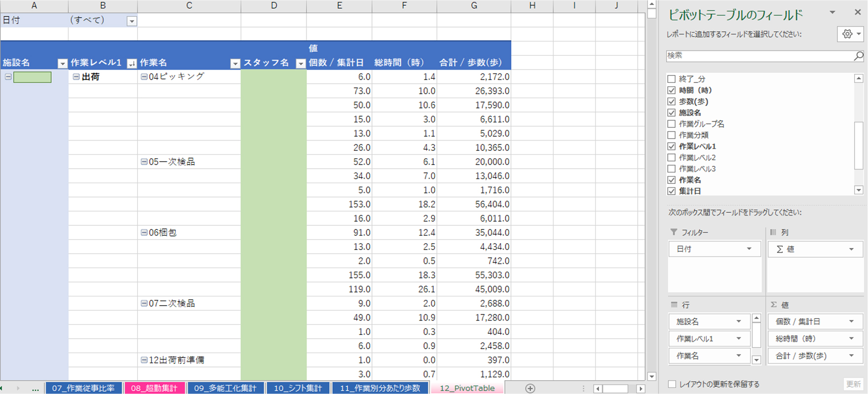This screenshot has width=868, height=394.
Task: Open the task pane options arrow
Action: 832,12
